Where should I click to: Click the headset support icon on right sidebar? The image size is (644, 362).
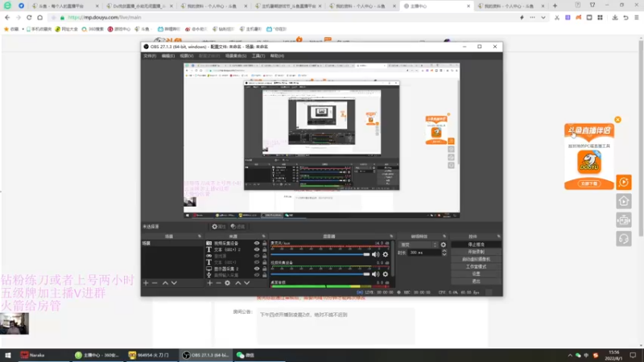pyautogui.click(x=623, y=239)
